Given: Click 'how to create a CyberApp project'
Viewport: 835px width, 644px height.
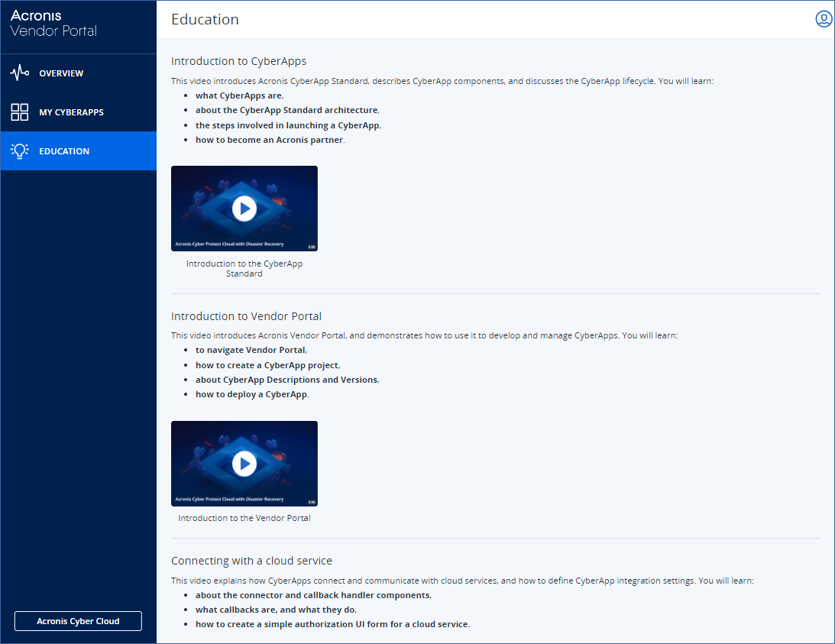Looking at the screenshot, I should [267, 365].
